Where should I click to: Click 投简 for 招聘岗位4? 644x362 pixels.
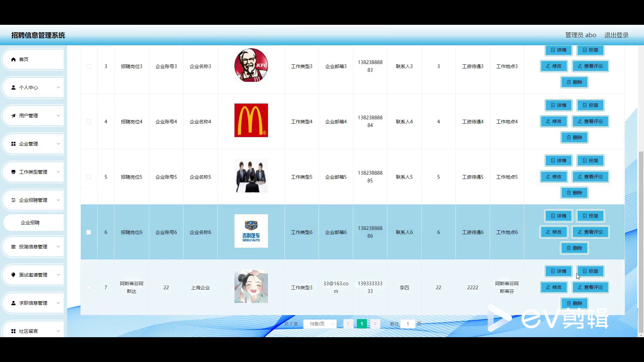point(590,105)
